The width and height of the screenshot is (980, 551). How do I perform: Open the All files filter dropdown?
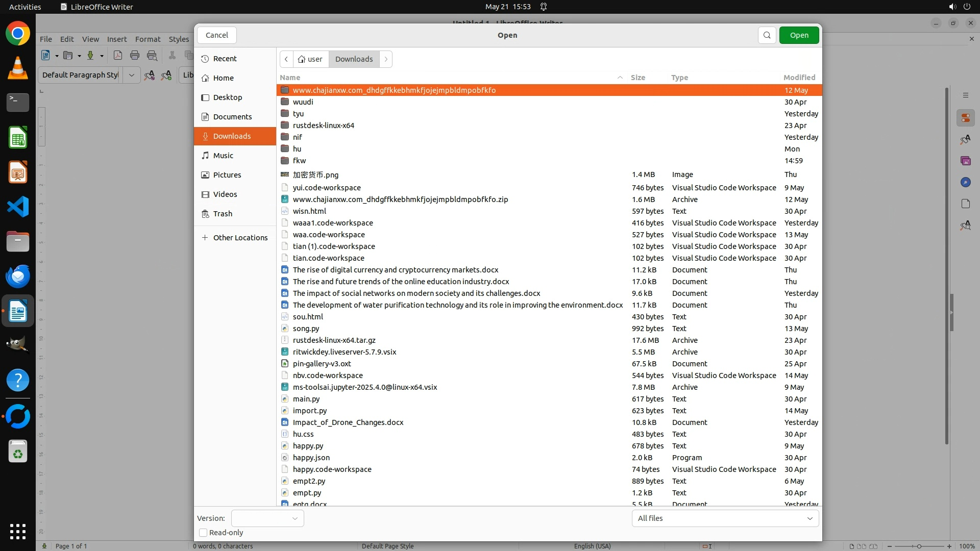click(725, 518)
